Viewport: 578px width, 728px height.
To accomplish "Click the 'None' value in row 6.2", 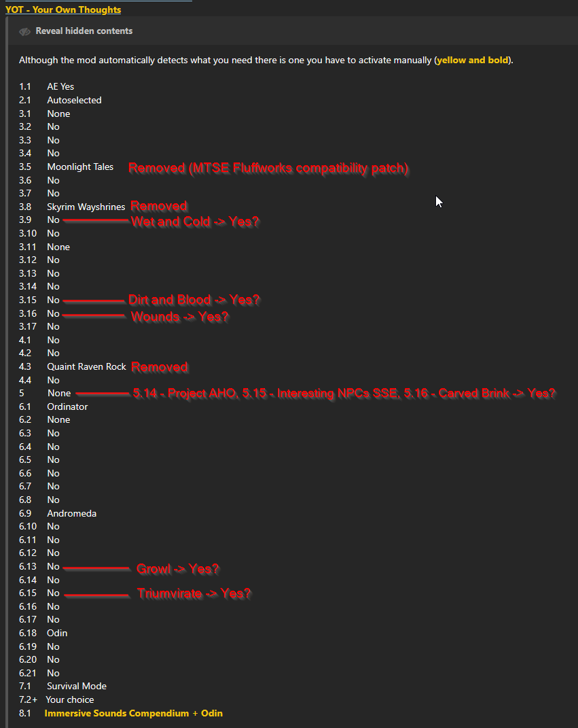I will click(58, 419).
